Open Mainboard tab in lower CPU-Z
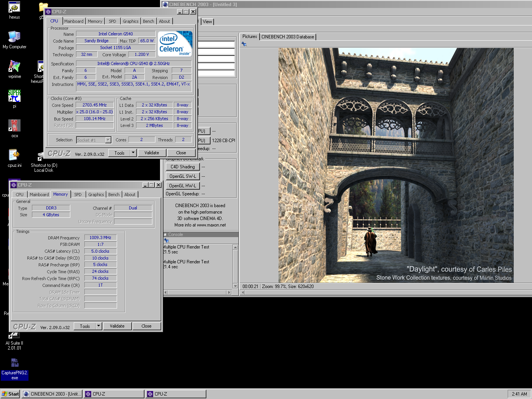Image resolution: width=532 pixels, height=399 pixels. click(x=39, y=195)
